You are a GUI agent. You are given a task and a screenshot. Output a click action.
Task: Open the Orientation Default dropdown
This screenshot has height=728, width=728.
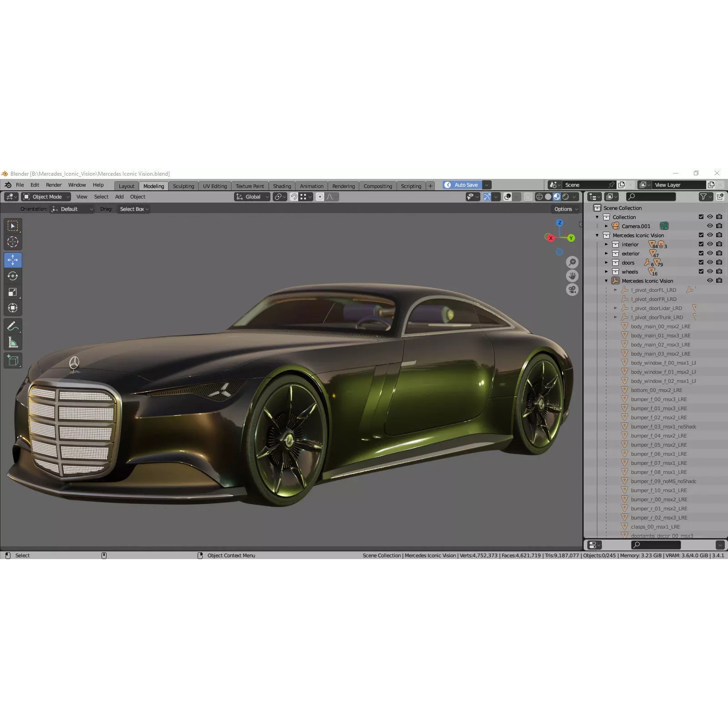(72, 209)
